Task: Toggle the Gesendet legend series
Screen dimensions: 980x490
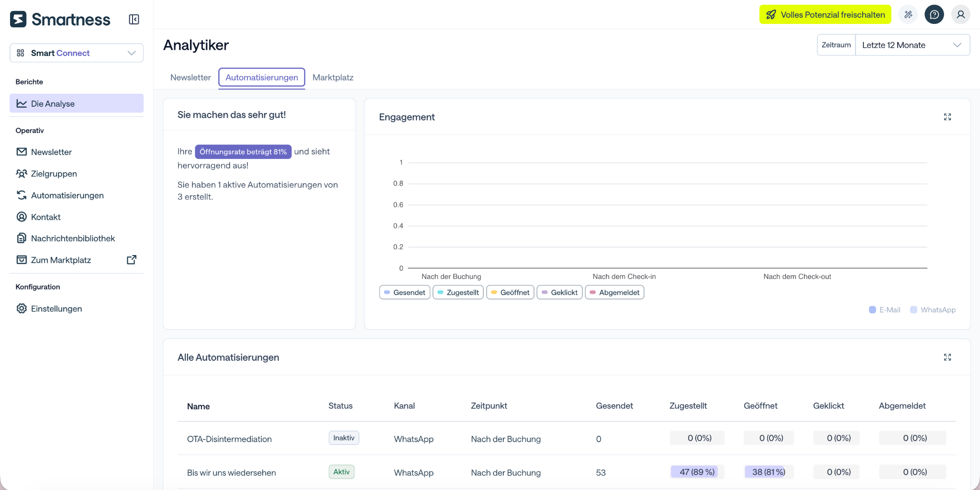Action: (x=405, y=292)
